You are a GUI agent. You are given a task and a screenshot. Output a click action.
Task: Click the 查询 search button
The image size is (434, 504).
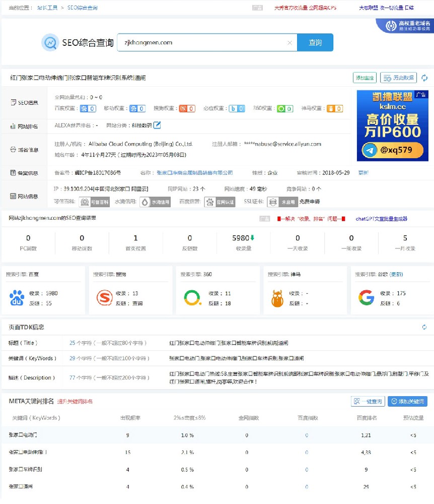(x=315, y=43)
